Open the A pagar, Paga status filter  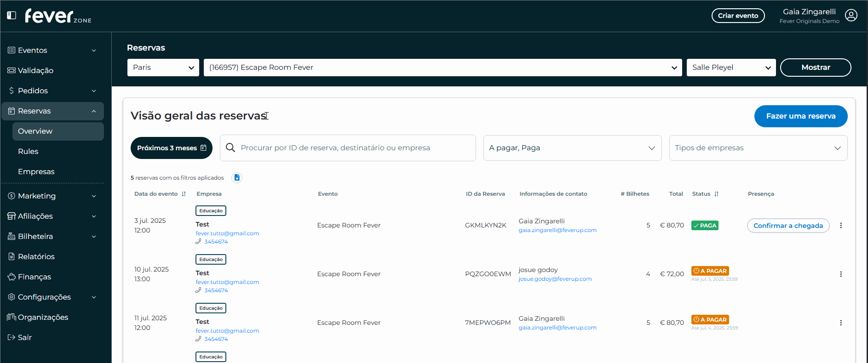(x=573, y=148)
